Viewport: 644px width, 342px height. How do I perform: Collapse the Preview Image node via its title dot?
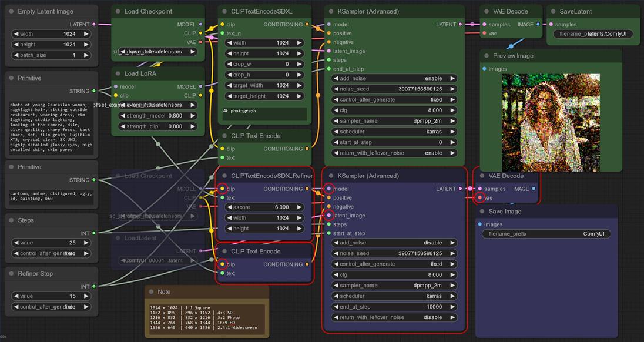[487, 56]
